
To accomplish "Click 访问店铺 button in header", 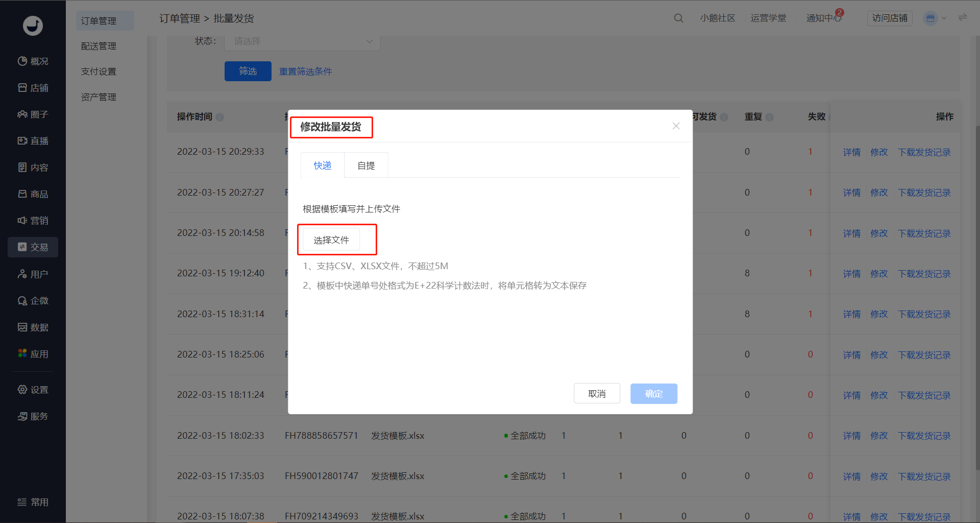I will click(890, 18).
